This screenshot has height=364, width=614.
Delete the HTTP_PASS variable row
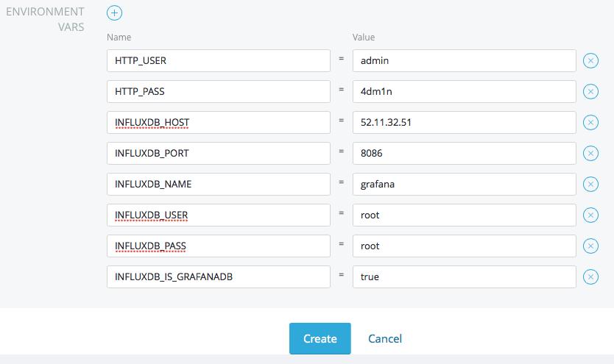pos(590,91)
